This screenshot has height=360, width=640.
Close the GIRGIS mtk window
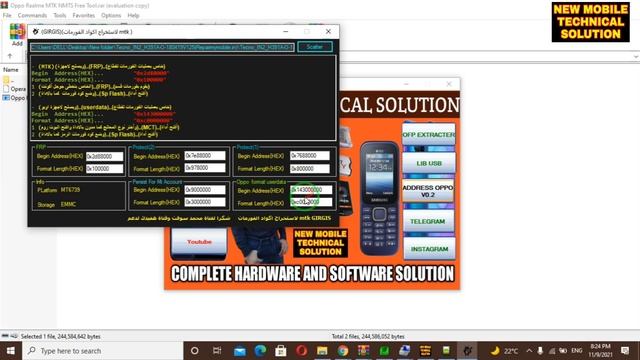[x=328, y=31]
